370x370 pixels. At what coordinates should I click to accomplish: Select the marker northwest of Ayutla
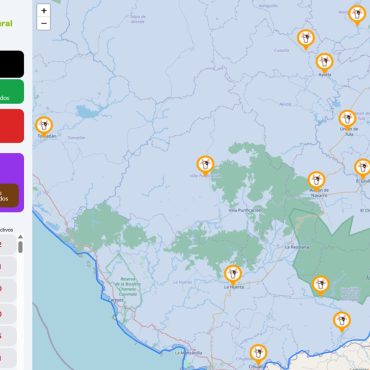pyautogui.click(x=306, y=39)
